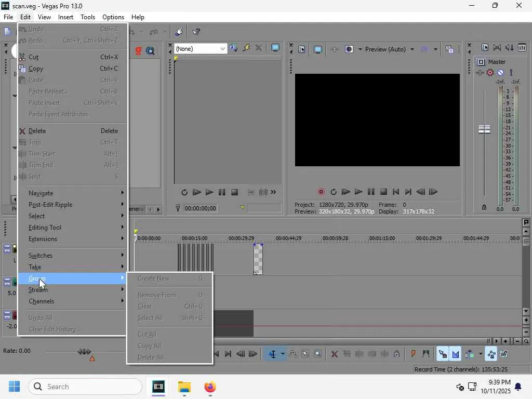Open Master Bus FX orange gear icon

click(x=490, y=72)
